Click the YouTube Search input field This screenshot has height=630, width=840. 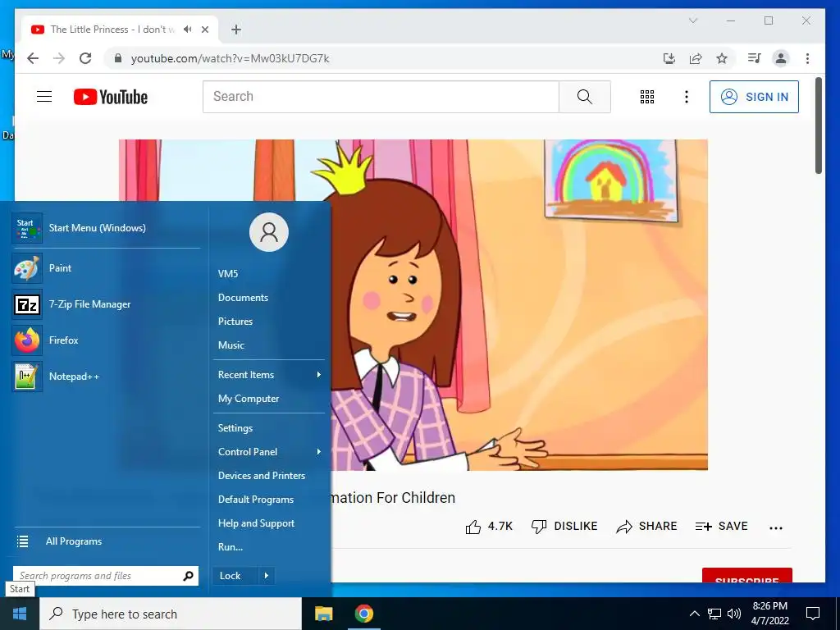point(381,97)
